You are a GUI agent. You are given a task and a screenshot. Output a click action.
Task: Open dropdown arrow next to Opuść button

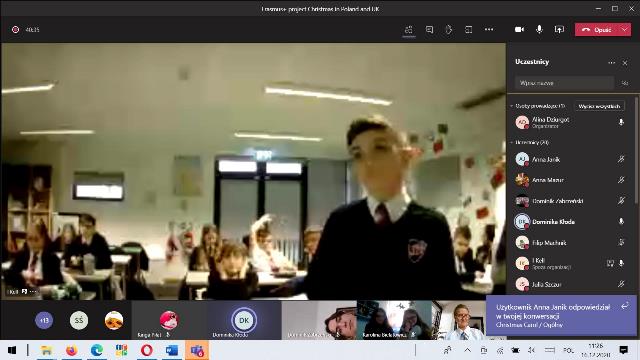click(x=624, y=29)
